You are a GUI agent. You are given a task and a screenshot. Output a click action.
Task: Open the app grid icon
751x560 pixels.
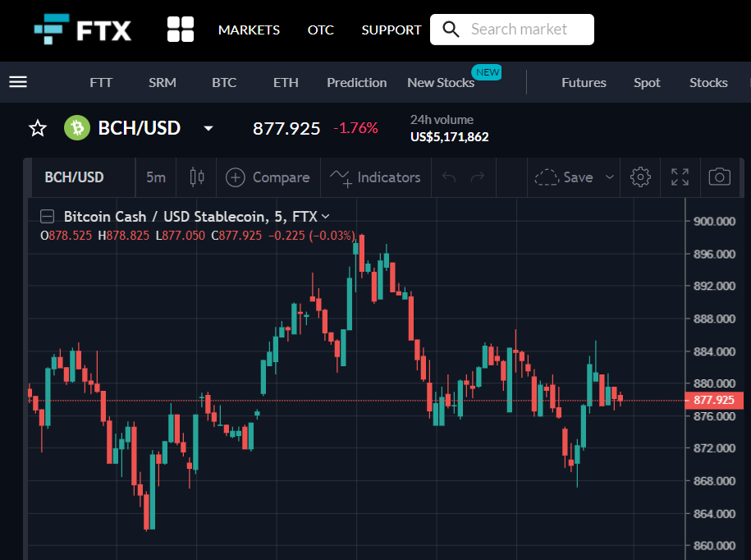(181, 30)
